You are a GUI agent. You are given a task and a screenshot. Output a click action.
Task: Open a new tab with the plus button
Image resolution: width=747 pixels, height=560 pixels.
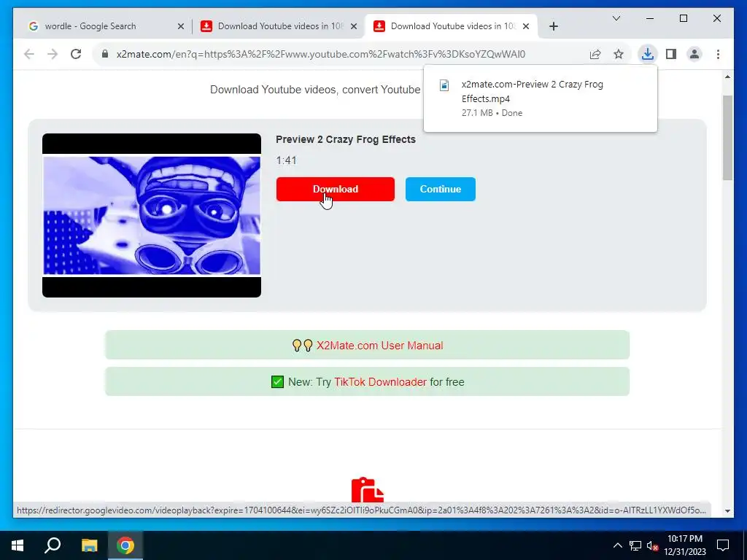(x=553, y=27)
